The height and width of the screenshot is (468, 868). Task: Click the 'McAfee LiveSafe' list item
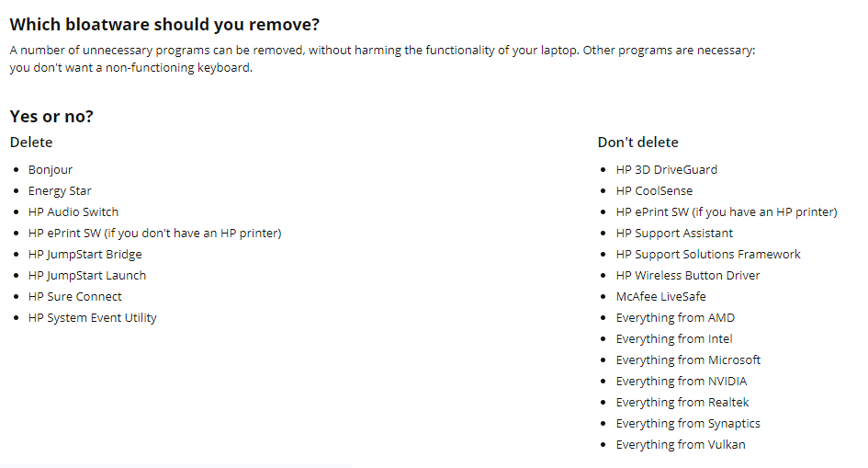(661, 296)
